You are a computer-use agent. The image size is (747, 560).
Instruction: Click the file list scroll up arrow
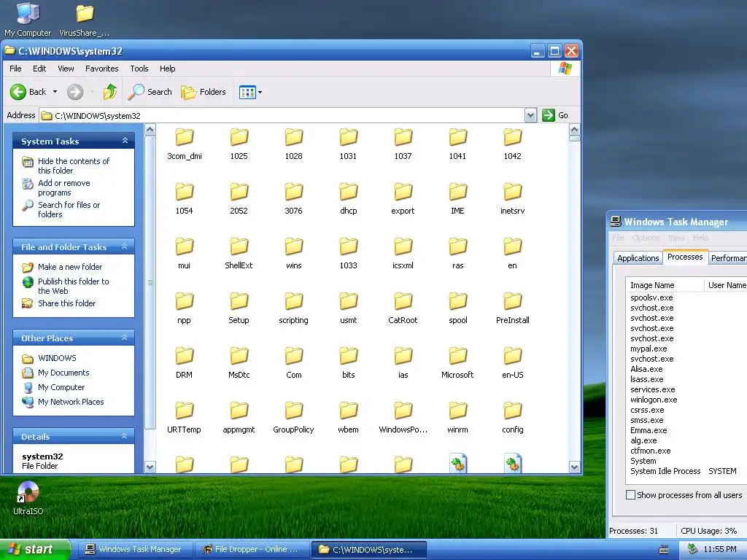(574, 130)
